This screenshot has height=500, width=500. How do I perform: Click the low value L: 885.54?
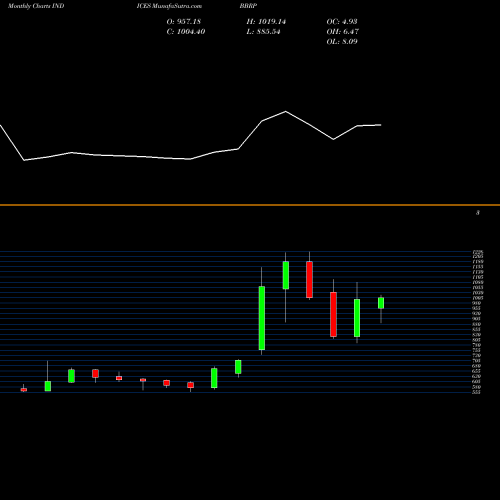click(x=263, y=31)
